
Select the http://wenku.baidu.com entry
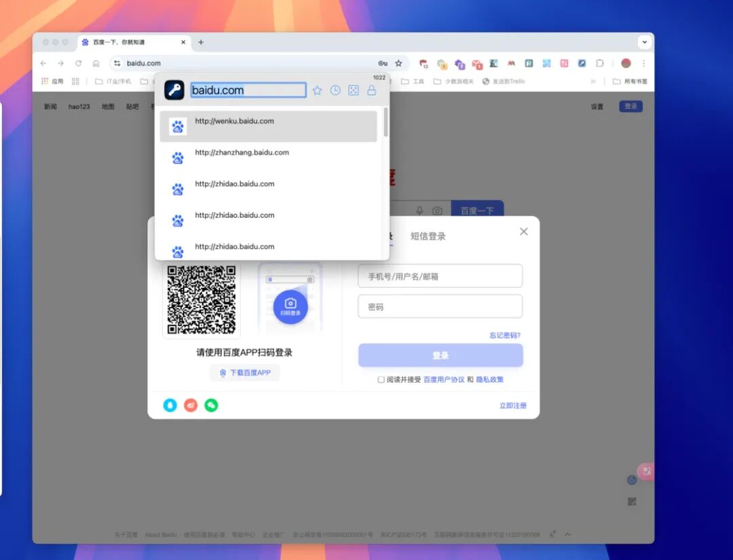[x=268, y=126]
